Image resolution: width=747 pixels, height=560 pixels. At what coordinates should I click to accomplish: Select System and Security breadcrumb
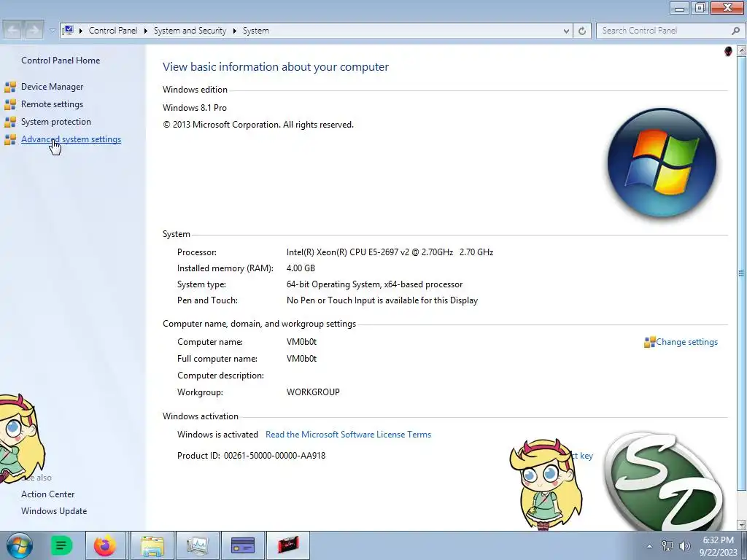(x=190, y=31)
